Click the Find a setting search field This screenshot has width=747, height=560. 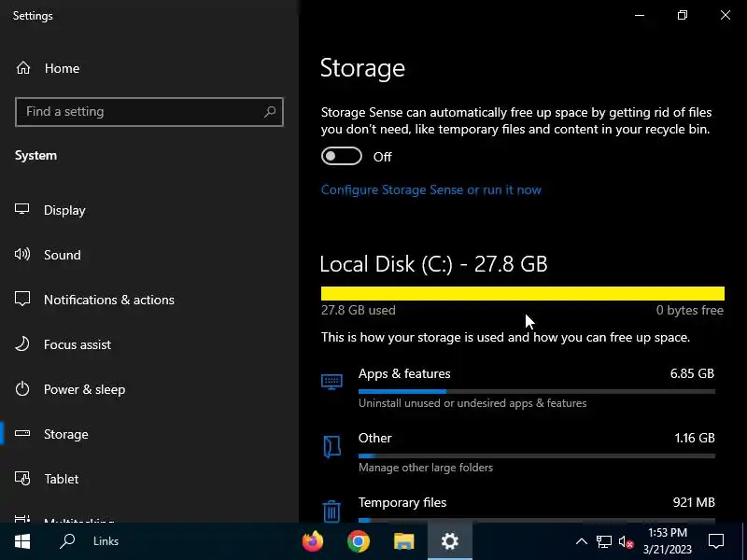[149, 112]
